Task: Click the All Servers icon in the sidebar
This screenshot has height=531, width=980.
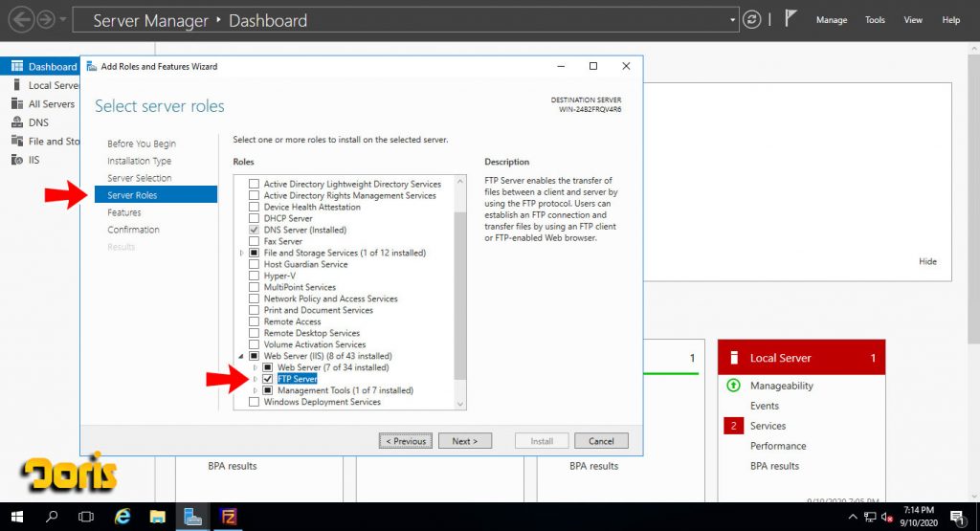Action: pyautogui.click(x=17, y=103)
